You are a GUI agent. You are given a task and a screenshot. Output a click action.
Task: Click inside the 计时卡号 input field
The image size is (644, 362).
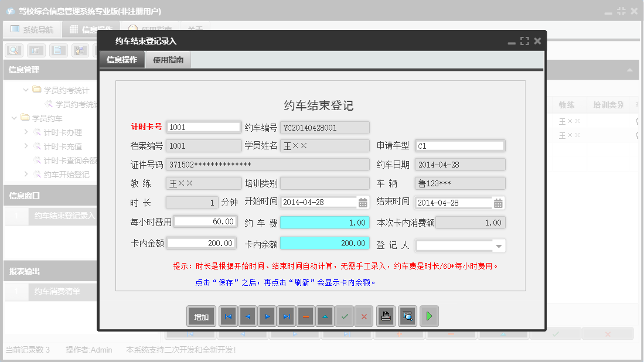tap(203, 127)
